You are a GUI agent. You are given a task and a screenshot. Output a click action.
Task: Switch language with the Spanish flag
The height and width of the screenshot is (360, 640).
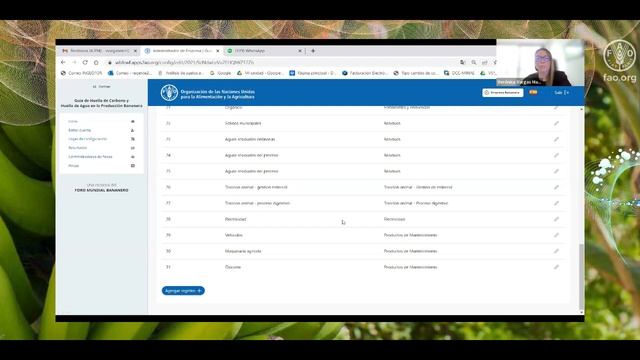[533, 92]
